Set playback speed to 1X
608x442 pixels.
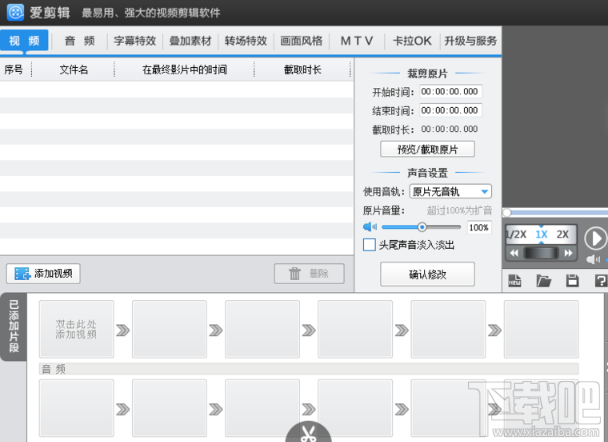tap(541, 234)
